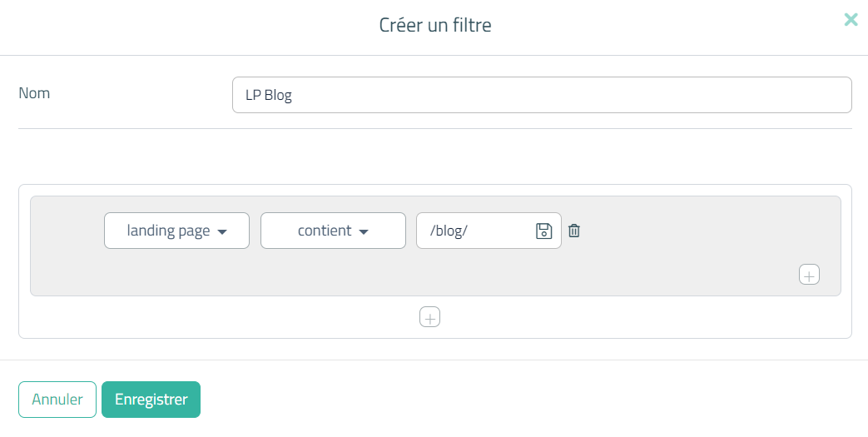Click Annuler to cancel the filter

(x=57, y=400)
